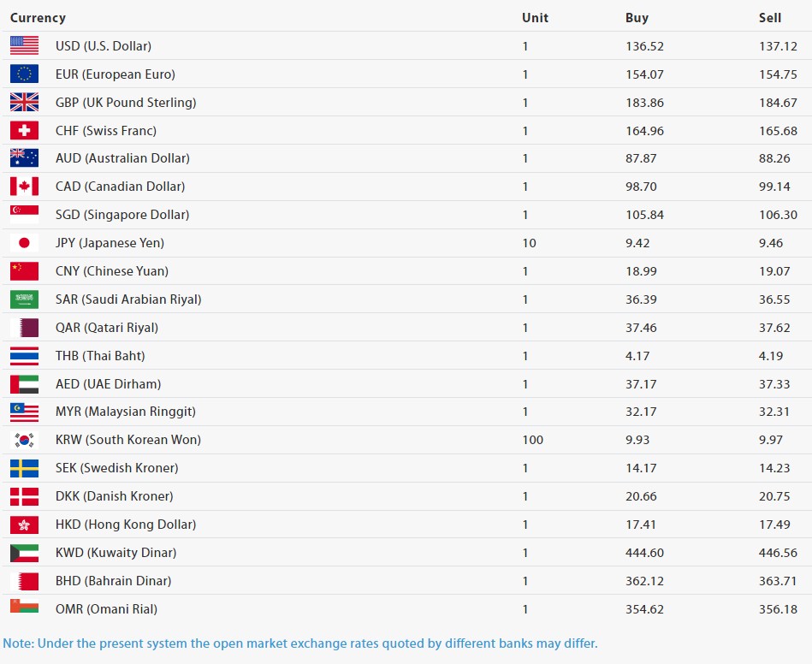
Task: Click the Swiss flag icon
Action: (x=24, y=131)
